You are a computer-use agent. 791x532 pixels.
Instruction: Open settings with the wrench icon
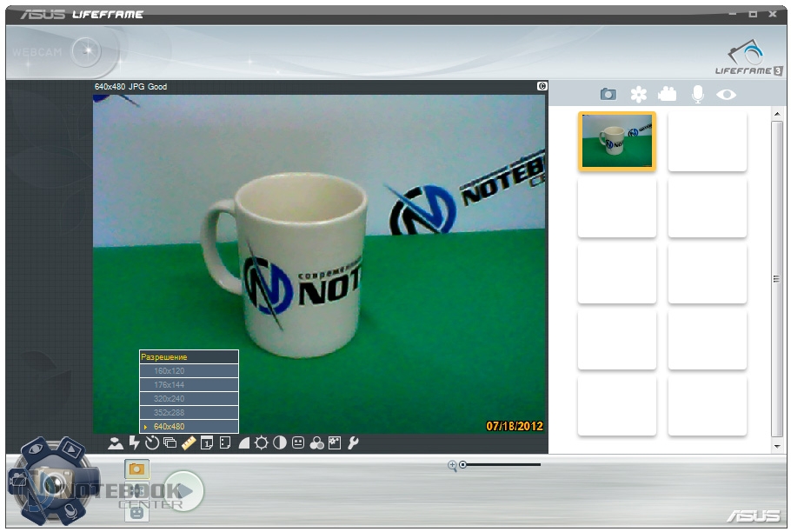pyautogui.click(x=353, y=443)
